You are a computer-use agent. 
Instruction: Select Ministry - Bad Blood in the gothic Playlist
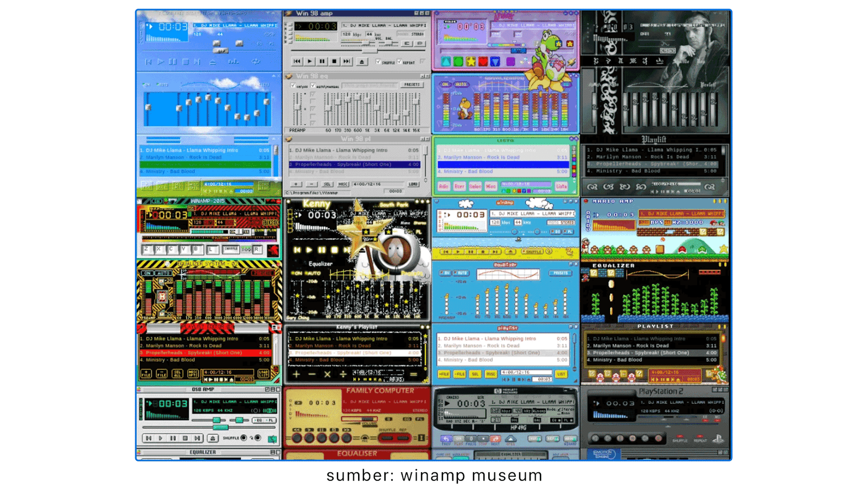[x=653, y=171]
